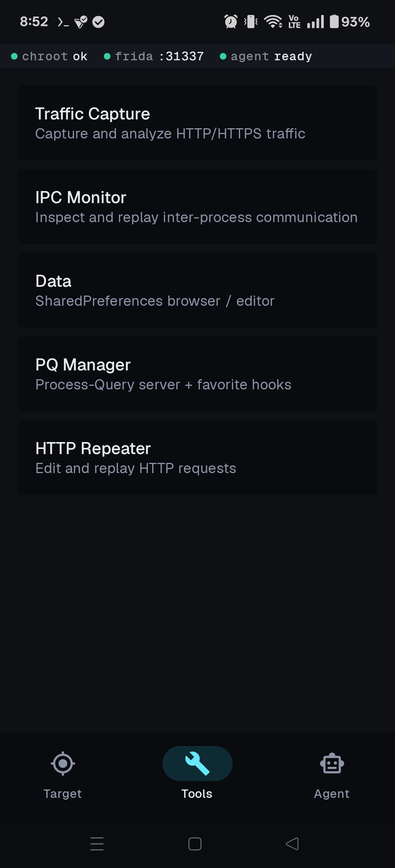Tap the green dot beside agent
395x868 pixels.
(223, 56)
